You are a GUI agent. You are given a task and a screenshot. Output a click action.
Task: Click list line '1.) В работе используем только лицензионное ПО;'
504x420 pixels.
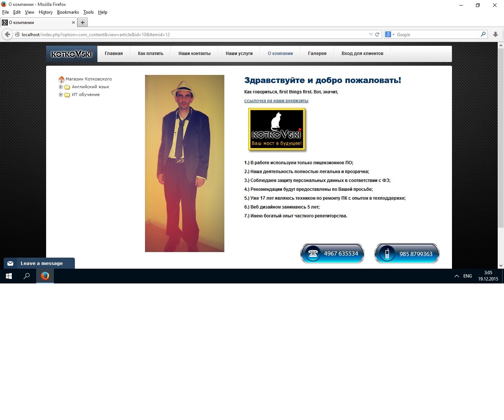click(x=298, y=163)
